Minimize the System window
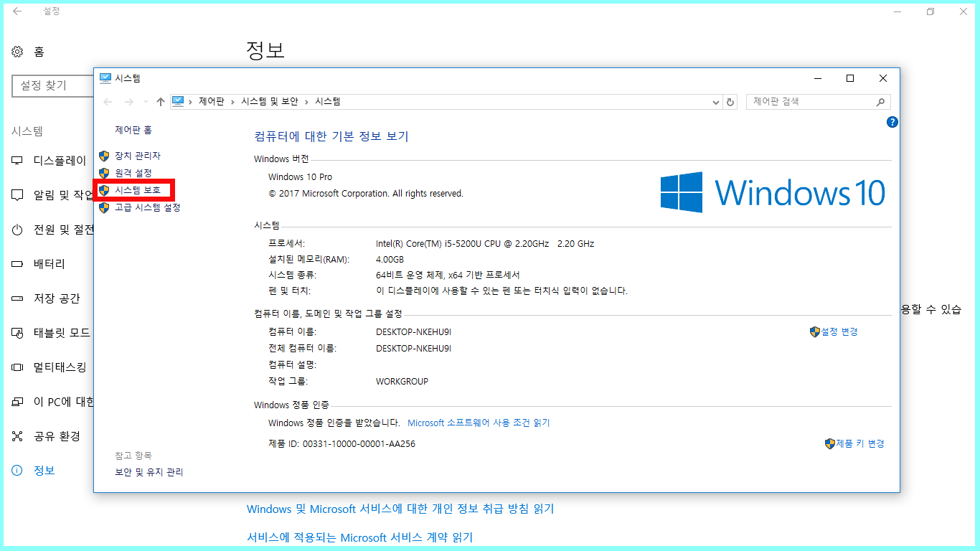The image size is (980, 551). coord(817,78)
